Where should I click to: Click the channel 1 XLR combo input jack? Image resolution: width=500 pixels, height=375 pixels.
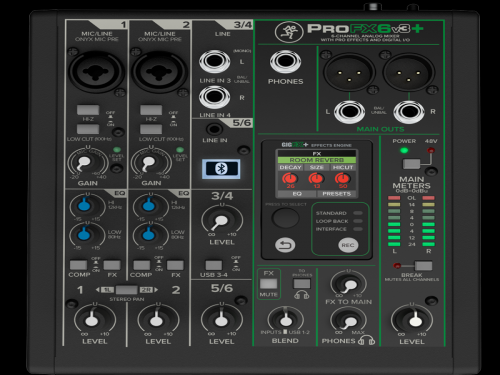coord(96,72)
